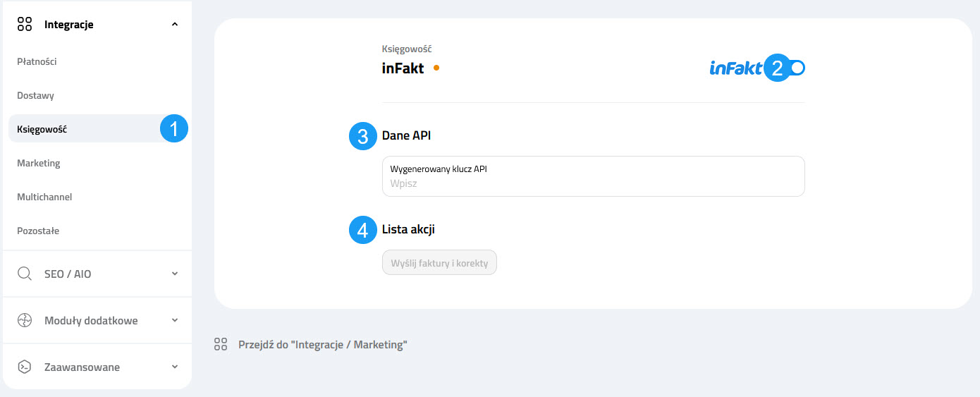Open the Płatności menu item

[x=37, y=61]
